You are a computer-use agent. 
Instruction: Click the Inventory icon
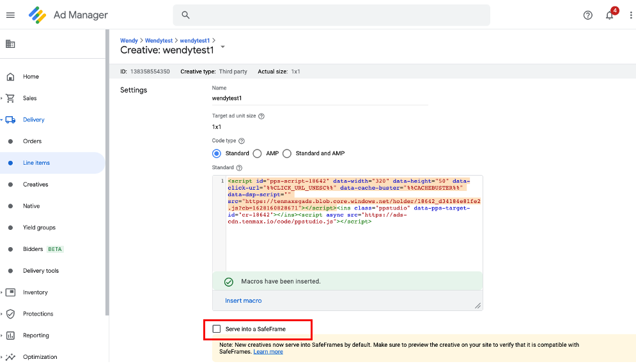[x=10, y=292]
